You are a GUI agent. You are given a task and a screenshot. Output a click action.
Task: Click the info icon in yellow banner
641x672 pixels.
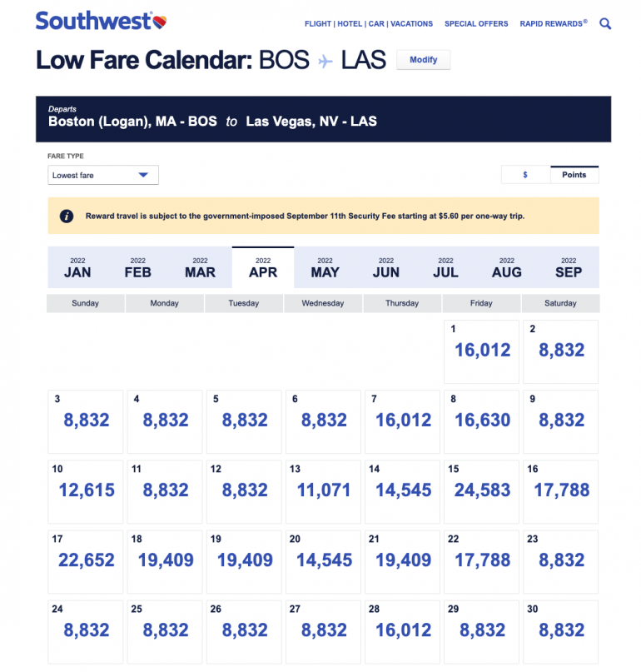(66, 216)
